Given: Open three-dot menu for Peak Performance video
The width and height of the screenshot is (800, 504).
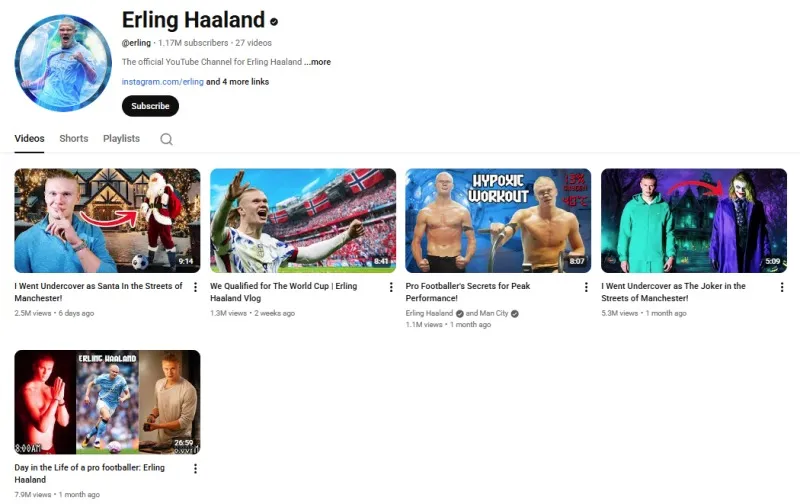Looking at the screenshot, I should coord(586,287).
